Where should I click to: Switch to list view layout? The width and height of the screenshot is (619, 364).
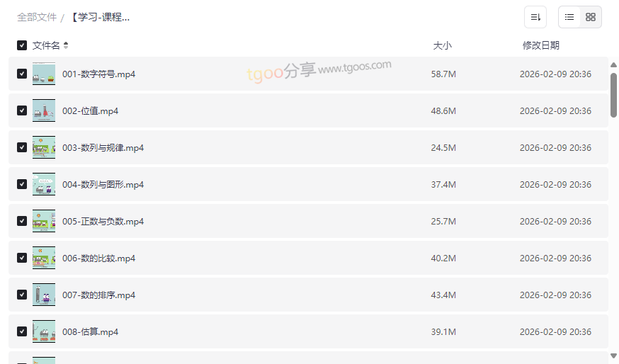[x=569, y=17]
